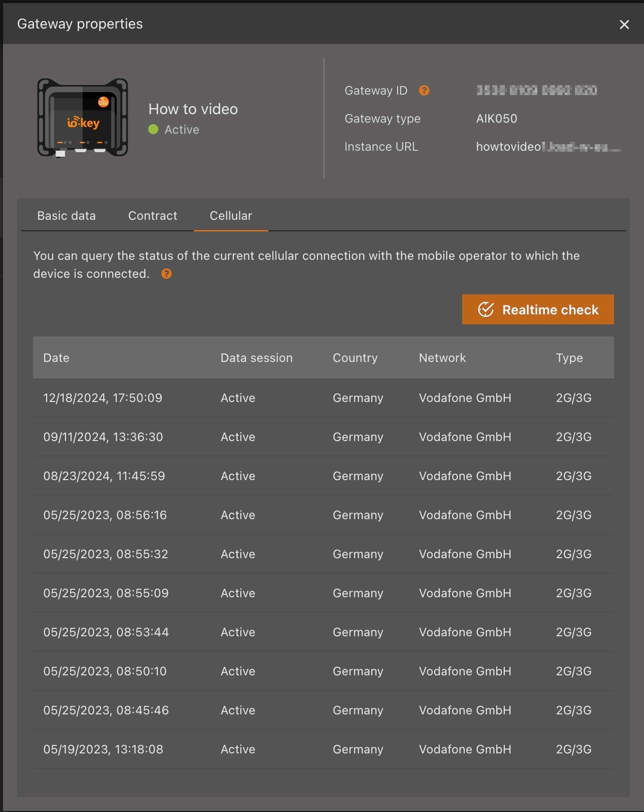644x812 pixels.
Task: Click the AIK050 gateway type value
Action: point(496,119)
